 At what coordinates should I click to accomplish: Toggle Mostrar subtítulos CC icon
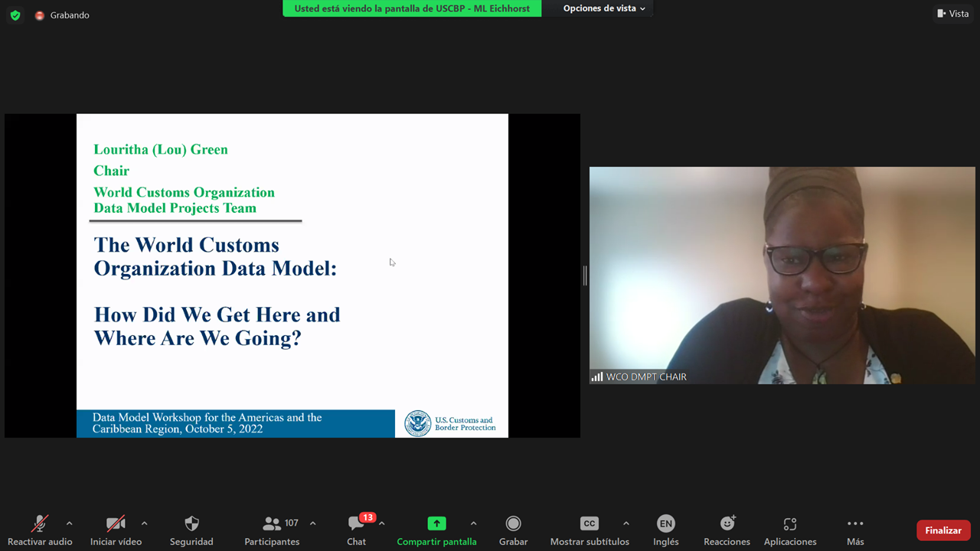point(589,523)
